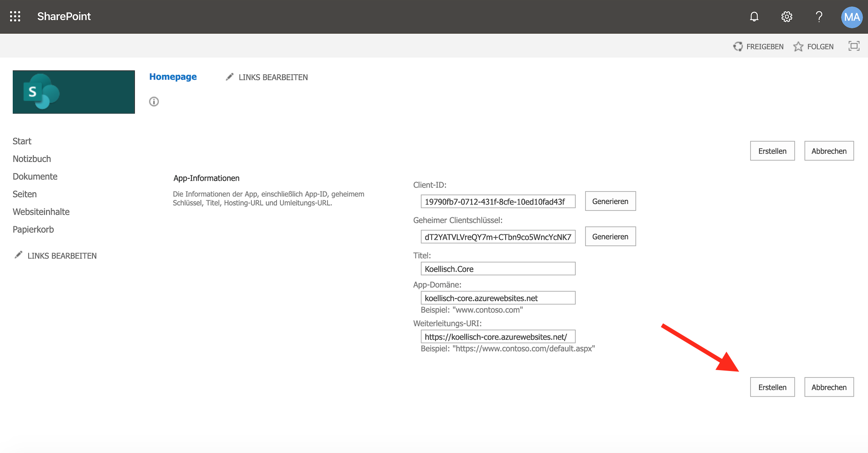The image size is (868, 453).
Task: Click the lower Abbrechen button
Action: pyautogui.click(x=829, y=387)
